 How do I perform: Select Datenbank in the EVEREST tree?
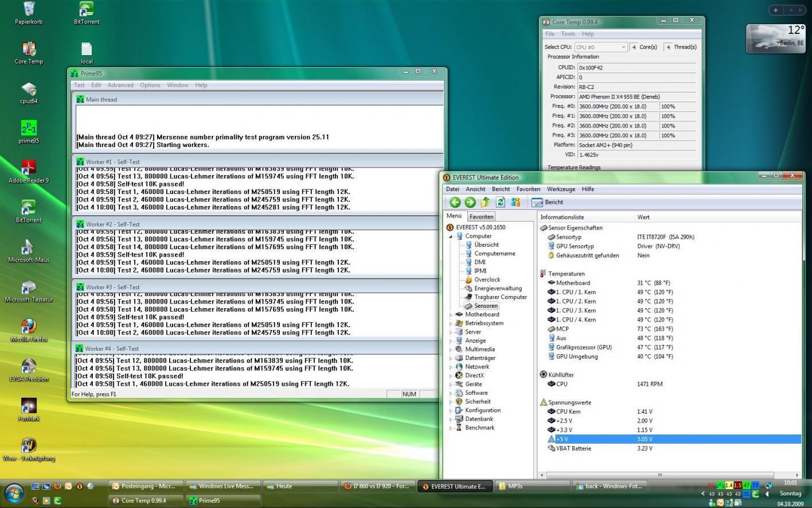tap(479, 419)
